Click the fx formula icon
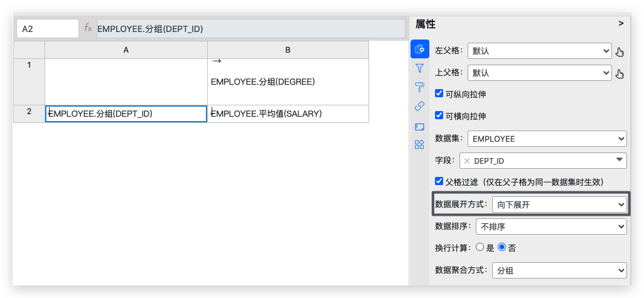The width and height of the screenshot is (644, 298). (x=88, y=28)
